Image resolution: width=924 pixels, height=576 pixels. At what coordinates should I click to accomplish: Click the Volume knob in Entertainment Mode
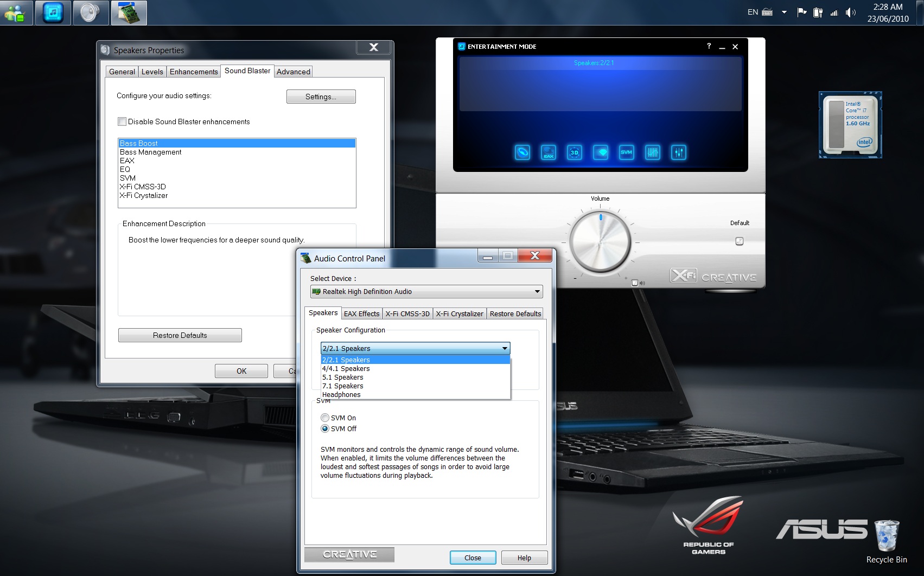tap(600, 242)
